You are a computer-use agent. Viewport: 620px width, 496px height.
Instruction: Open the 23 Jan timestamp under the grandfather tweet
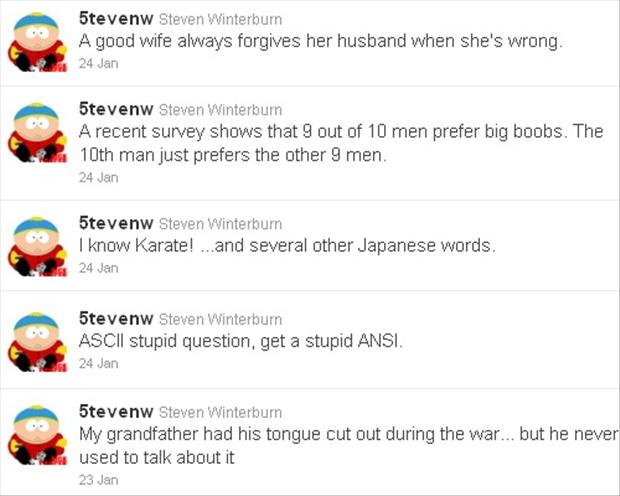click(x=98, y=481)
